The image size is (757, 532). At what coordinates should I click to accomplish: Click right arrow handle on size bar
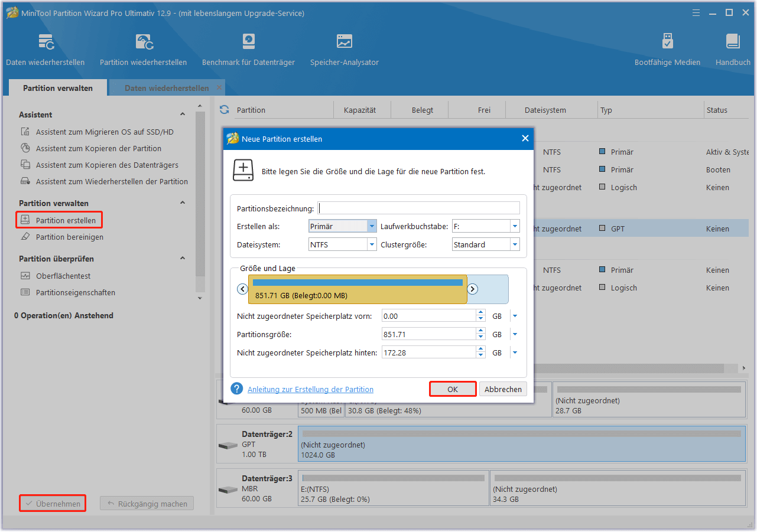tap(473, 289)
